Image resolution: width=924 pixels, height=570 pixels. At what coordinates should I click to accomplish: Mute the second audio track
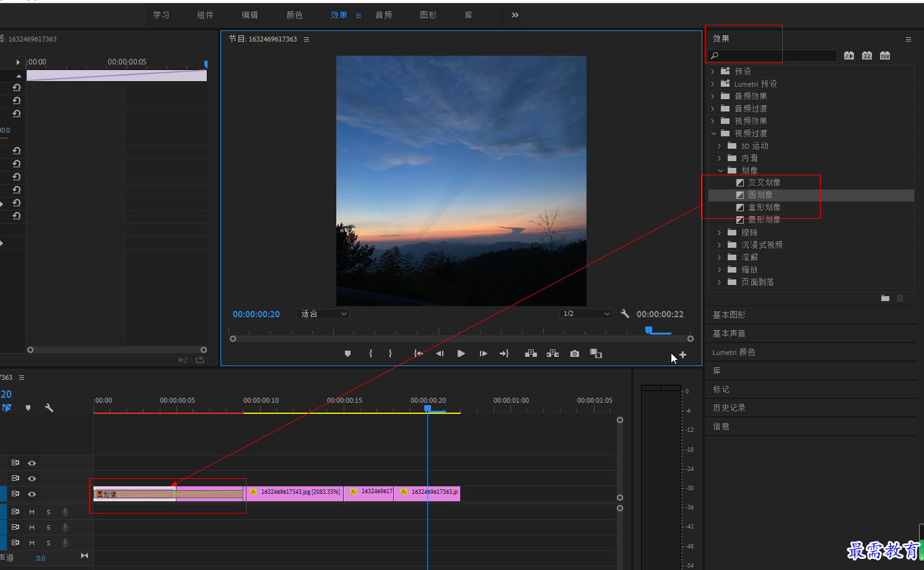32,527
